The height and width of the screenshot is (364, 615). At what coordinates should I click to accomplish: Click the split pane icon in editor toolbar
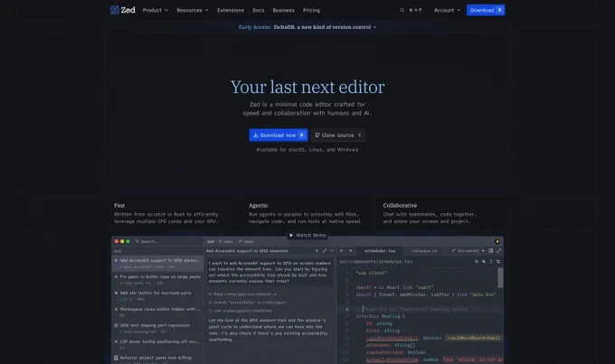[x=491, y=251]
